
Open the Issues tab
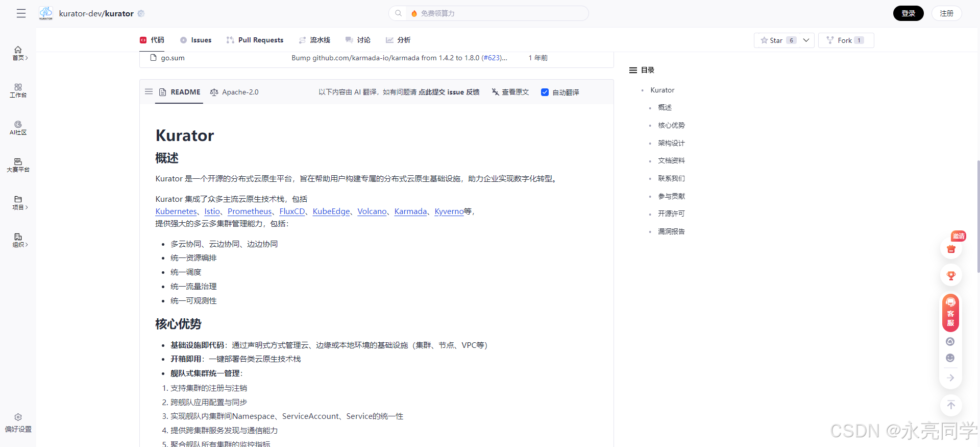click(195, 40)
